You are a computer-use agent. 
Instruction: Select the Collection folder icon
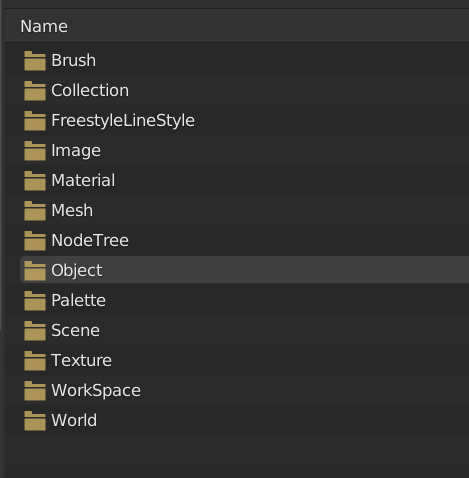click(35, 91)
